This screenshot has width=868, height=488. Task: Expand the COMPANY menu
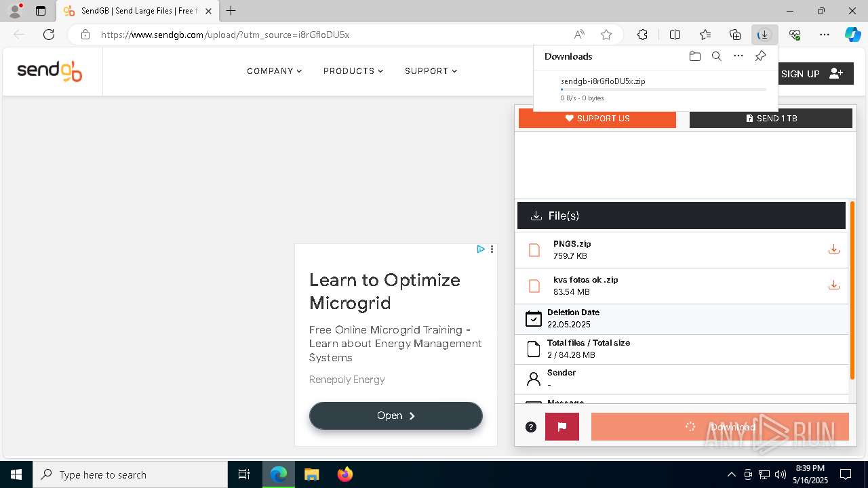(x=274, y=71)
